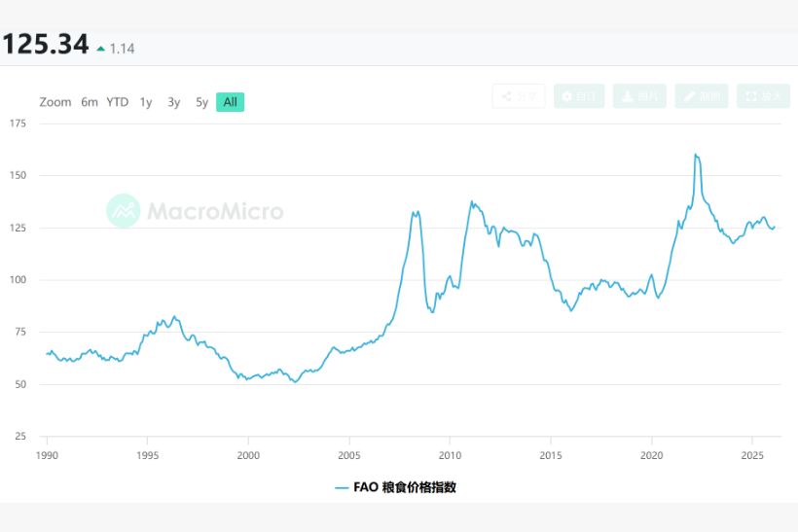798x532 pixels.
Task: Switch zoom range to YTD
Action: [x=118, y=102]
